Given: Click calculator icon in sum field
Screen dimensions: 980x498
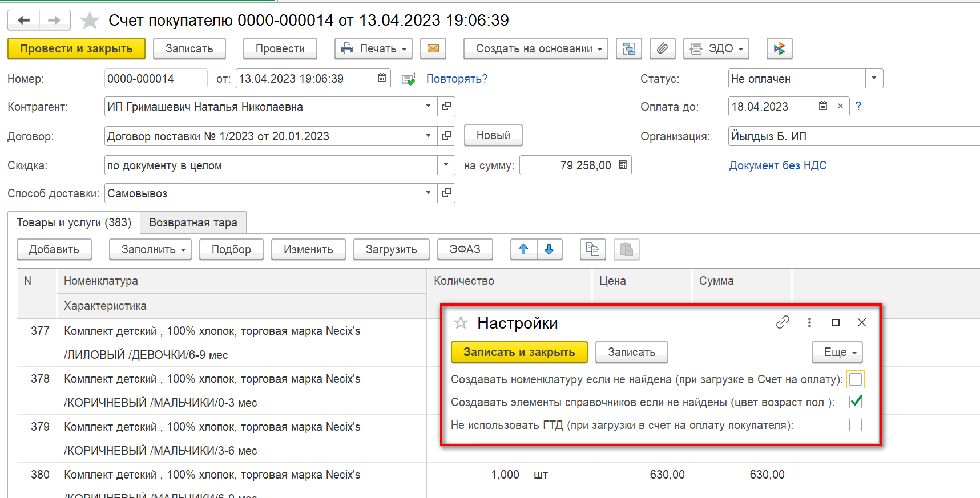Looking at the screenshot, I should pyautogui.click(x=623, y=165).
